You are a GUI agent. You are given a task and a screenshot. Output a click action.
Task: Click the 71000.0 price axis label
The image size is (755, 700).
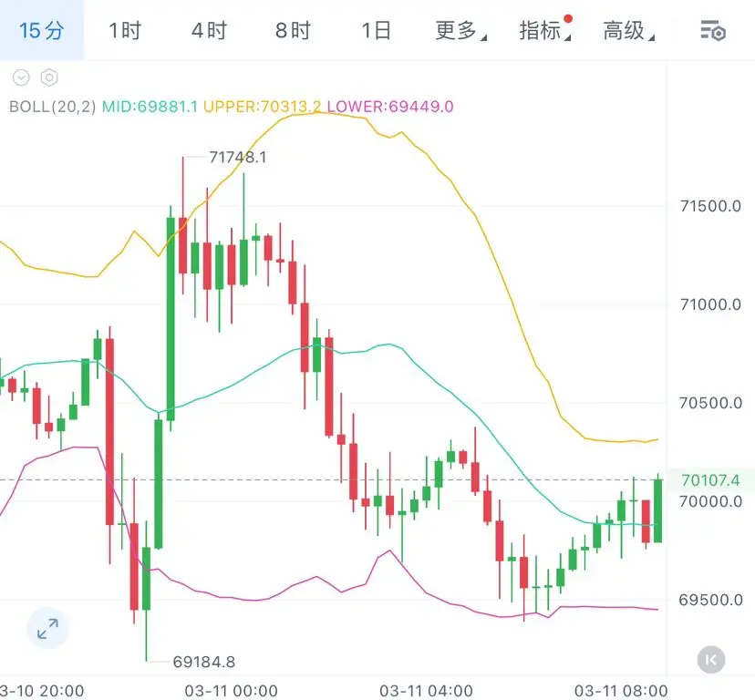click(710, 304)
